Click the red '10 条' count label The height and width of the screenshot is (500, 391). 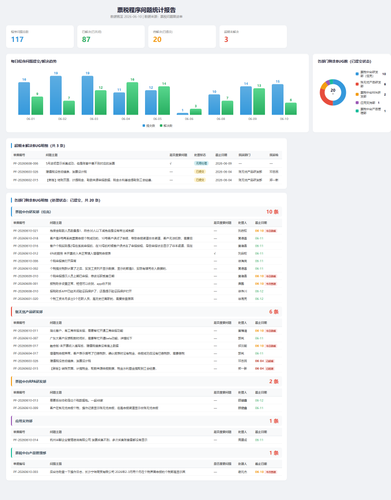[272, 212]
